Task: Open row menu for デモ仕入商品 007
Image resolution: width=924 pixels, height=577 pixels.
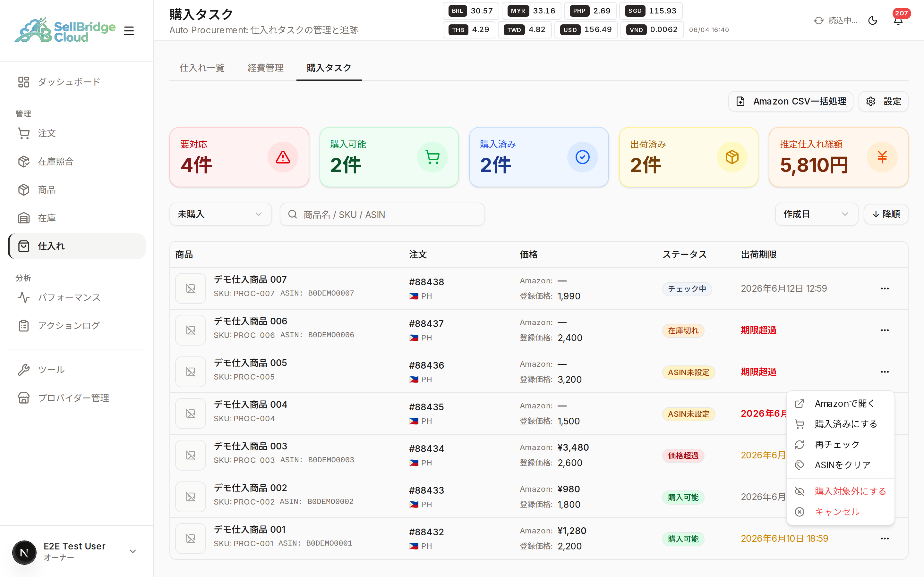Action: 885,288
